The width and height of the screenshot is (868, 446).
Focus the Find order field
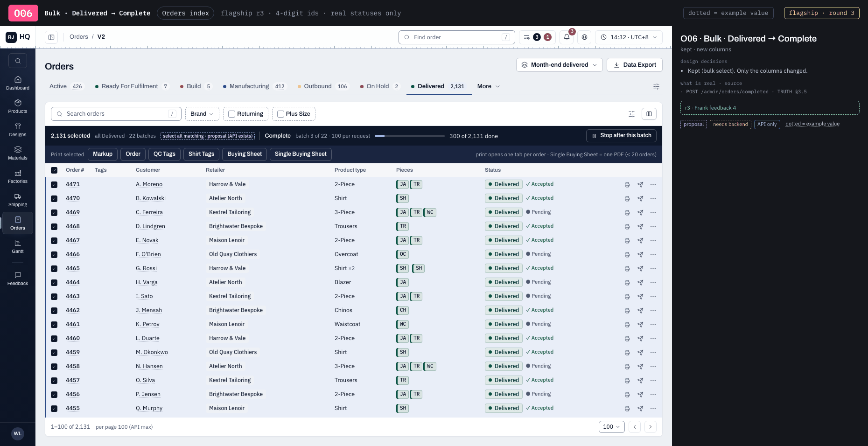pyautogui.click(x=457, y=37)
